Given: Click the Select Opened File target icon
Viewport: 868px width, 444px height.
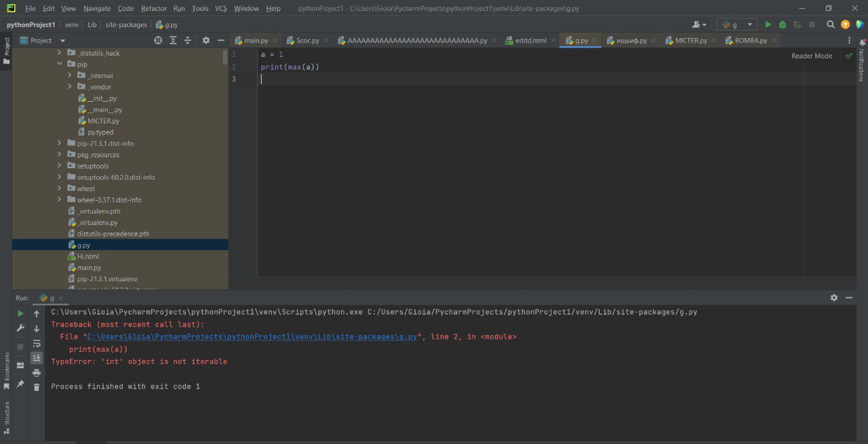Looking at the screenshot, I should [158, 41].
